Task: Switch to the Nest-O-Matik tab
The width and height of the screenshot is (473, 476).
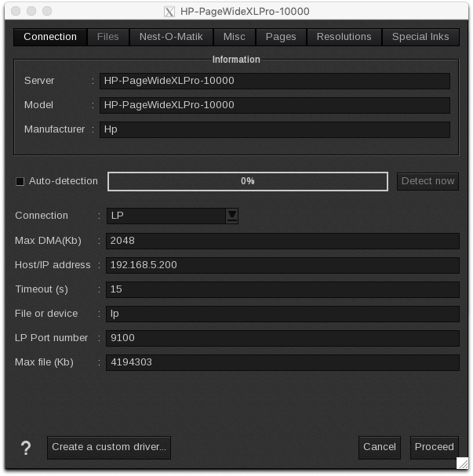Action: pos(171,37)
